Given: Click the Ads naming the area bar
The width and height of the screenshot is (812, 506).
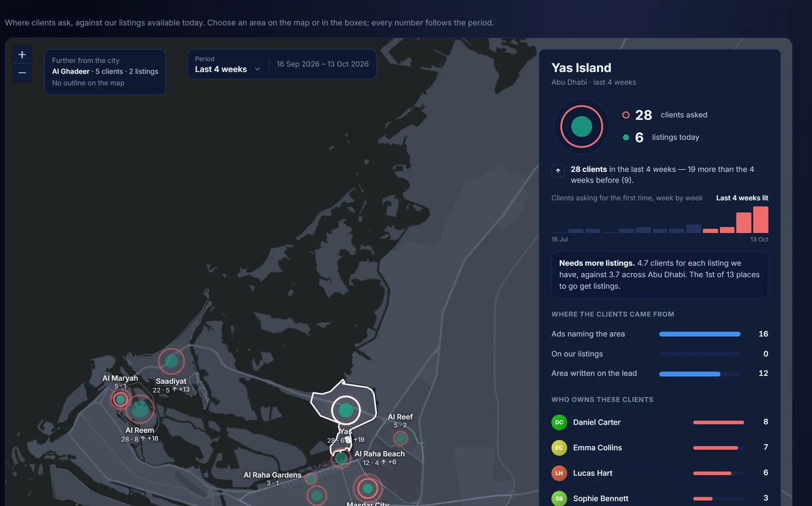Looking at the screenshot, I should tap(699, 334).
